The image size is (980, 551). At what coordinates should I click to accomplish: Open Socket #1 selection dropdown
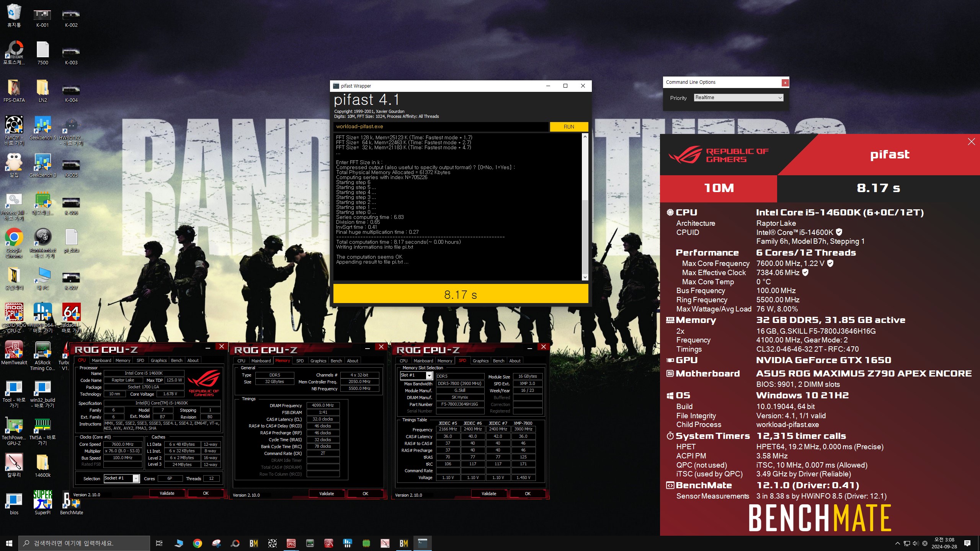pos(121,478)
